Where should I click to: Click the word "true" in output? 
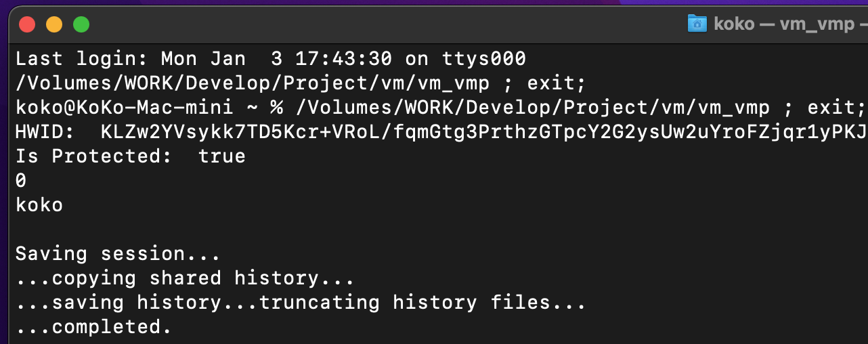coord(221,156)
